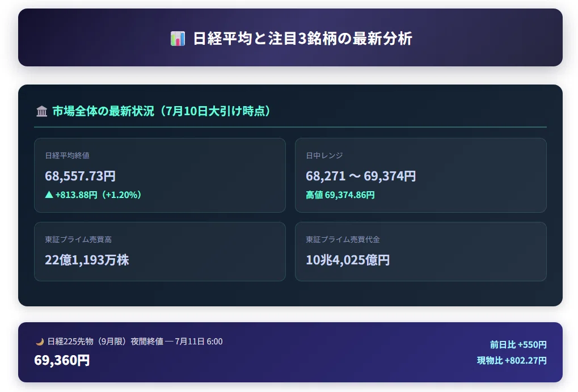Select the value 68,557.73円
Screen dimensions: 578x392
(x=81, y=176)
